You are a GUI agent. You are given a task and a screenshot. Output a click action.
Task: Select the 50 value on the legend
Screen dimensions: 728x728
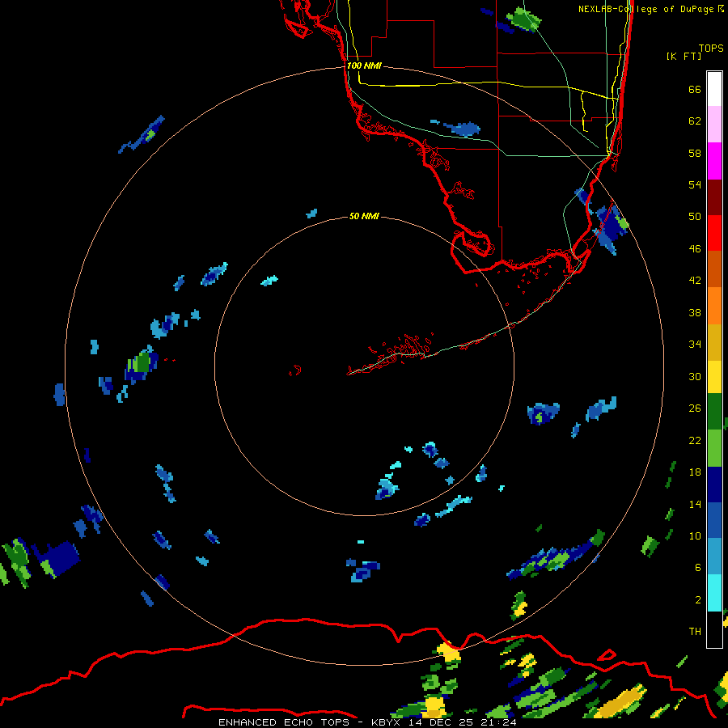[x=695, y=217]
